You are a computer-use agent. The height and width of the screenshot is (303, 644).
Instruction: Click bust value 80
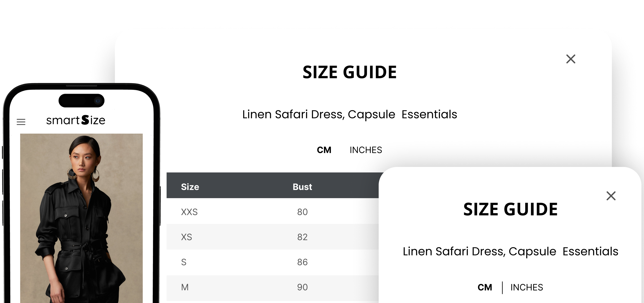pos(302,212)
